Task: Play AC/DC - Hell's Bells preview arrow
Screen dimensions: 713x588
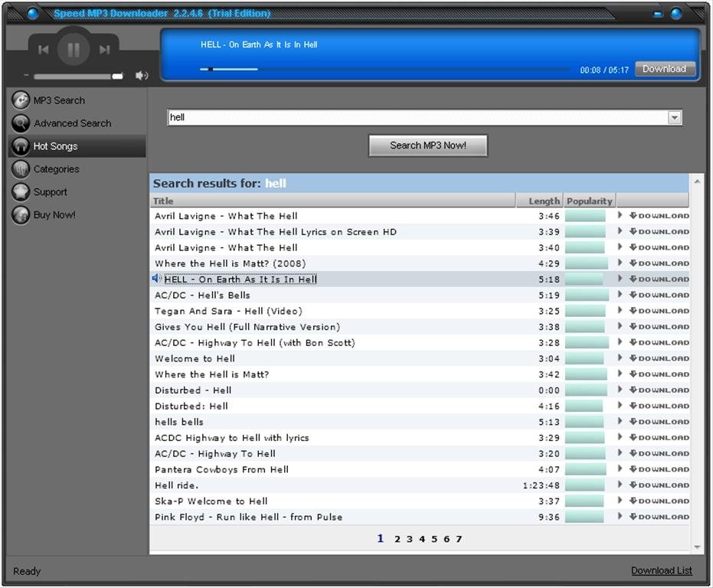Action: click(620, 295)
